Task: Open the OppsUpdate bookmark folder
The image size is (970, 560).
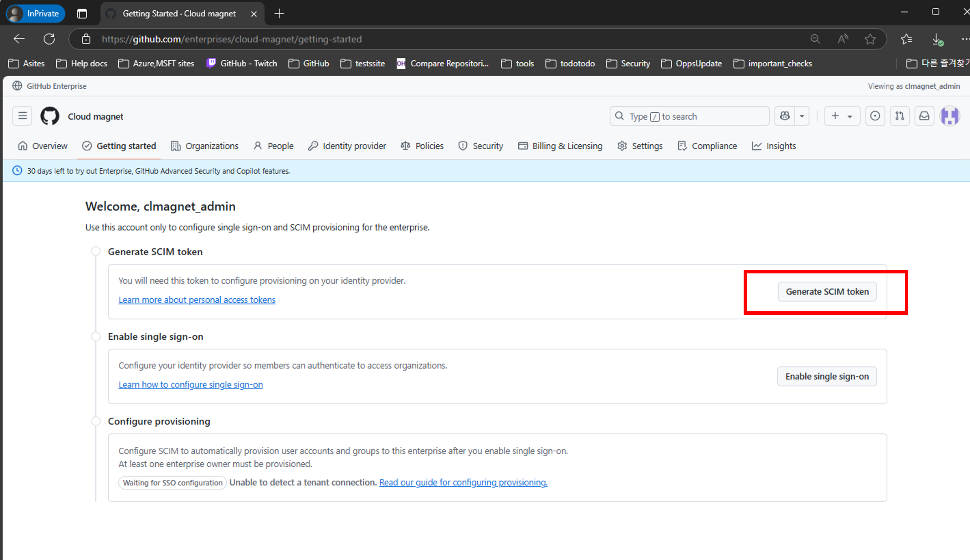Action: click(x=692, y=63)
